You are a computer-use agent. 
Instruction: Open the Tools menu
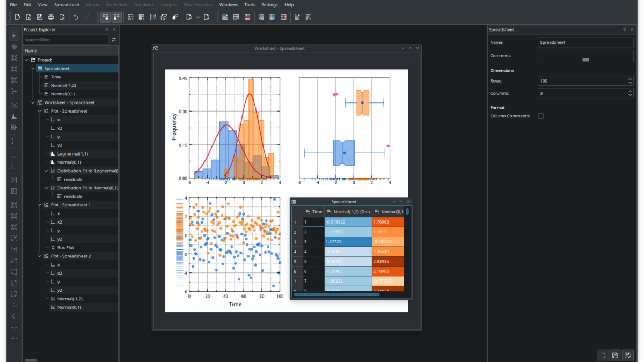[x=250, y=5]
